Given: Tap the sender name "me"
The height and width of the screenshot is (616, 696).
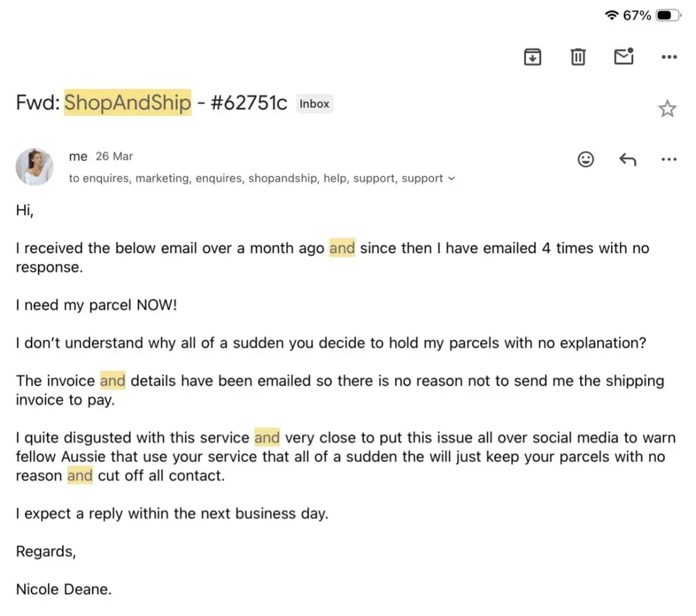Looking at the screenshot, I should tap(78, 156).
